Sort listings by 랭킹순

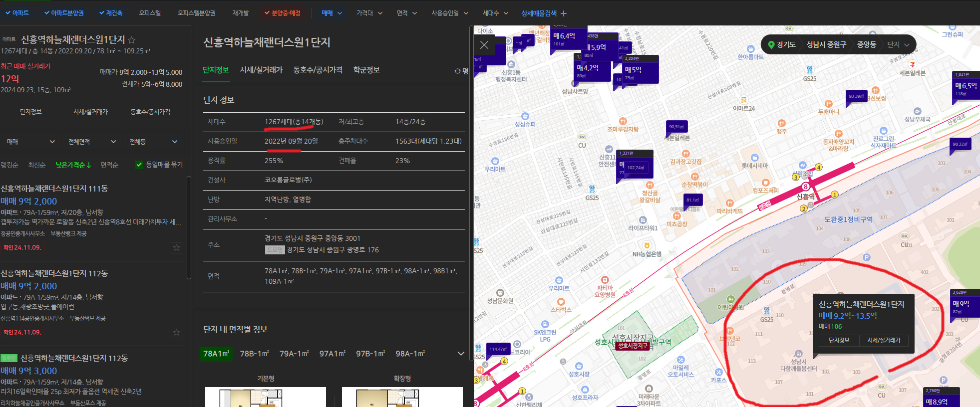9,165
